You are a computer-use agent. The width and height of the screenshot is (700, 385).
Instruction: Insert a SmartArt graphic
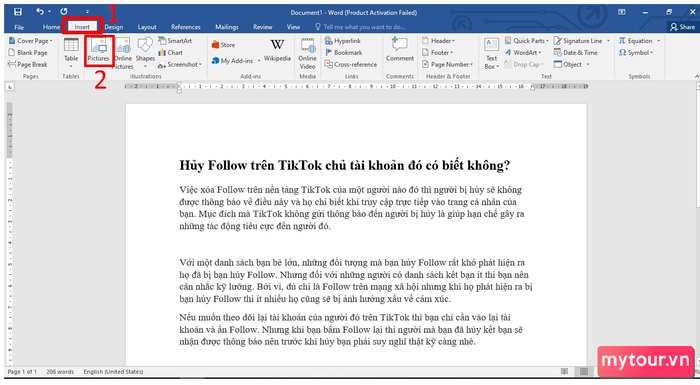175,41
